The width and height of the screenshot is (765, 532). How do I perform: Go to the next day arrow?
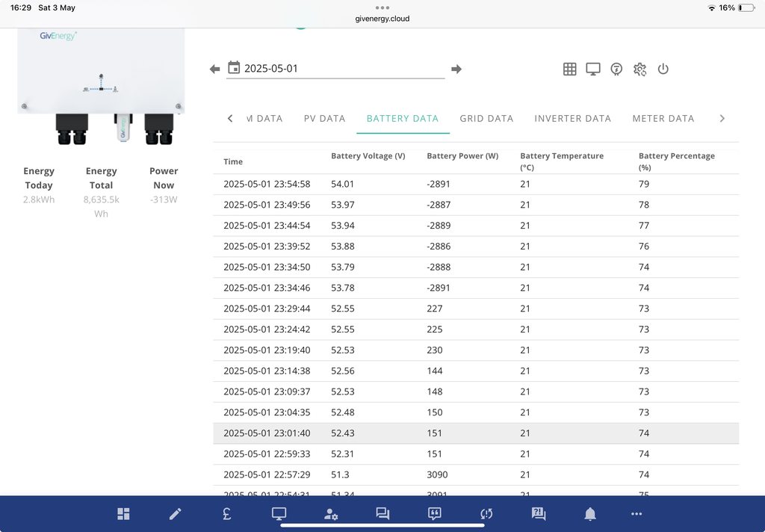(x=456, y=69)
